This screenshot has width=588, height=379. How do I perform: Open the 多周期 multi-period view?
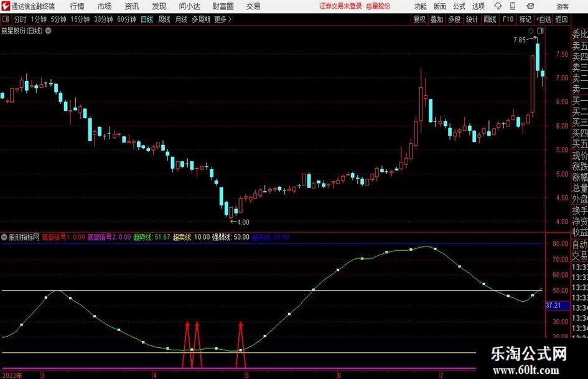tap(201, 19)
